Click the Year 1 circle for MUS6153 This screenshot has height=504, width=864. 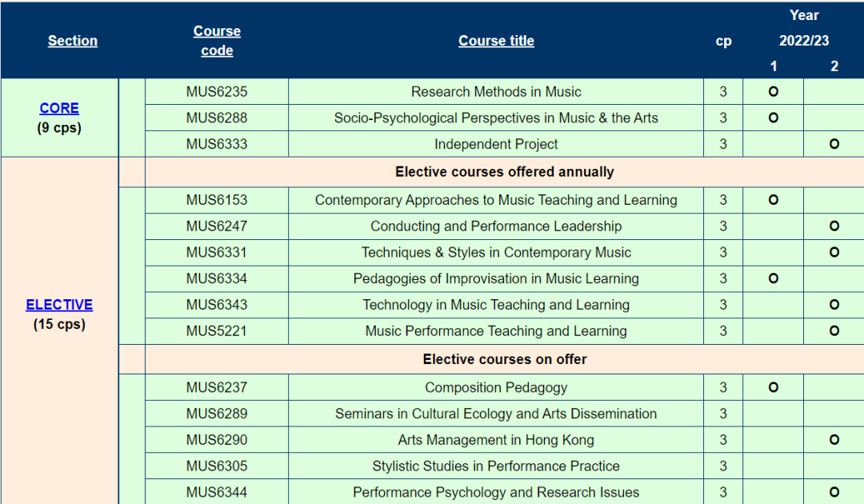point(774,200)
